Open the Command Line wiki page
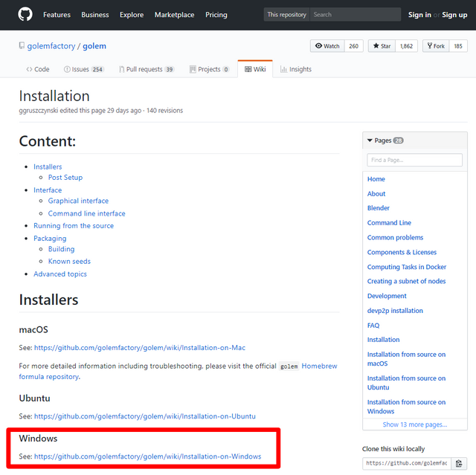Viewport: 476px width, 475px height. (x=389, y=223)
